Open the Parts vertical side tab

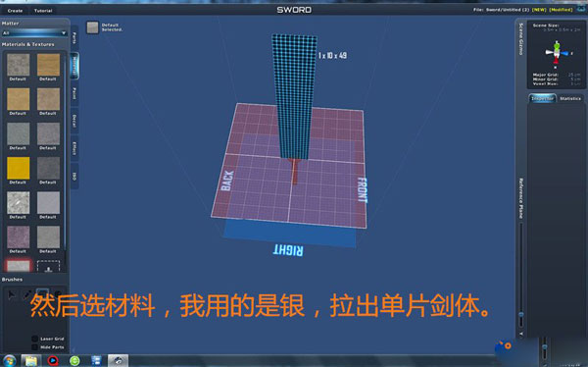pyautogui.click(x=74, y=37)
